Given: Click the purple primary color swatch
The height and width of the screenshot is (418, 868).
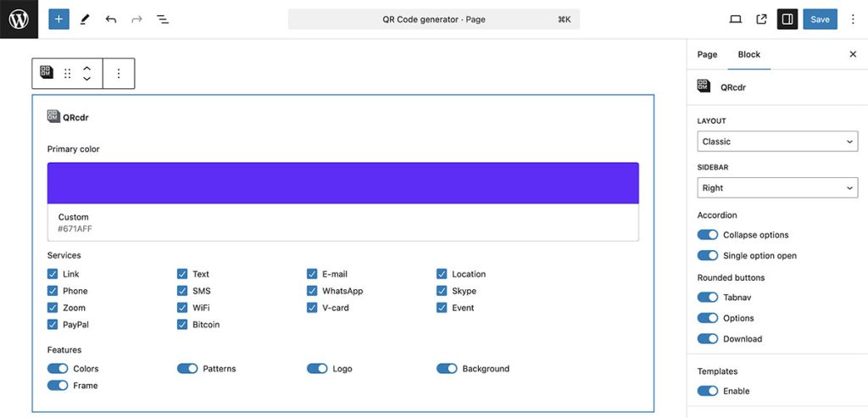Looking at the screenshot, I should [x=342, y=183].
